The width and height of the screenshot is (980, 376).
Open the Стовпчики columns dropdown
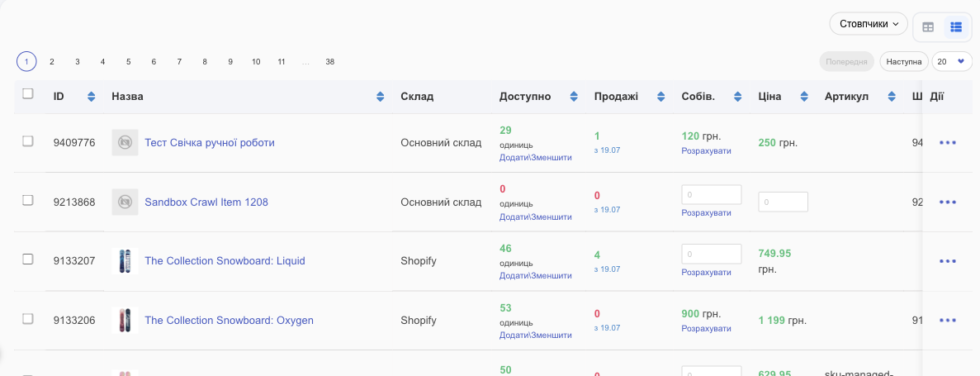868,24
